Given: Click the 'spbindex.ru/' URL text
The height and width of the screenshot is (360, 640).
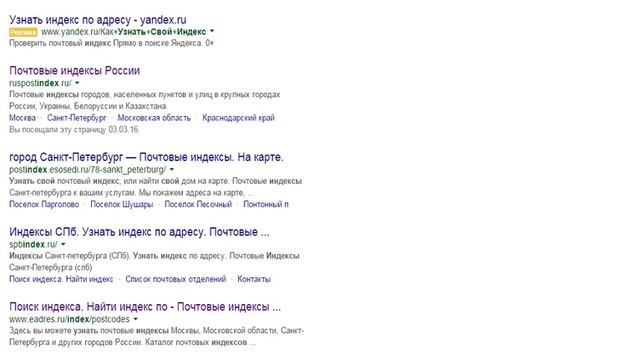Looking at the screenshot, I should 33,244.
